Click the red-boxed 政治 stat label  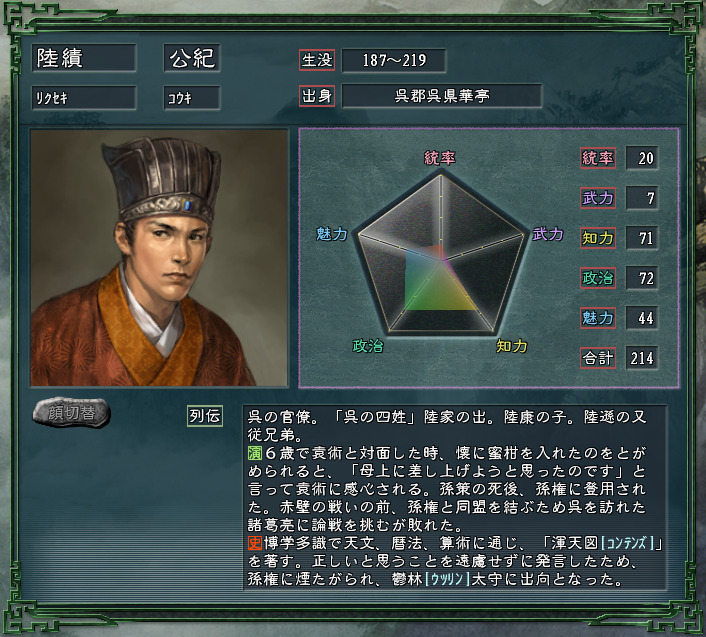point(598,278)
